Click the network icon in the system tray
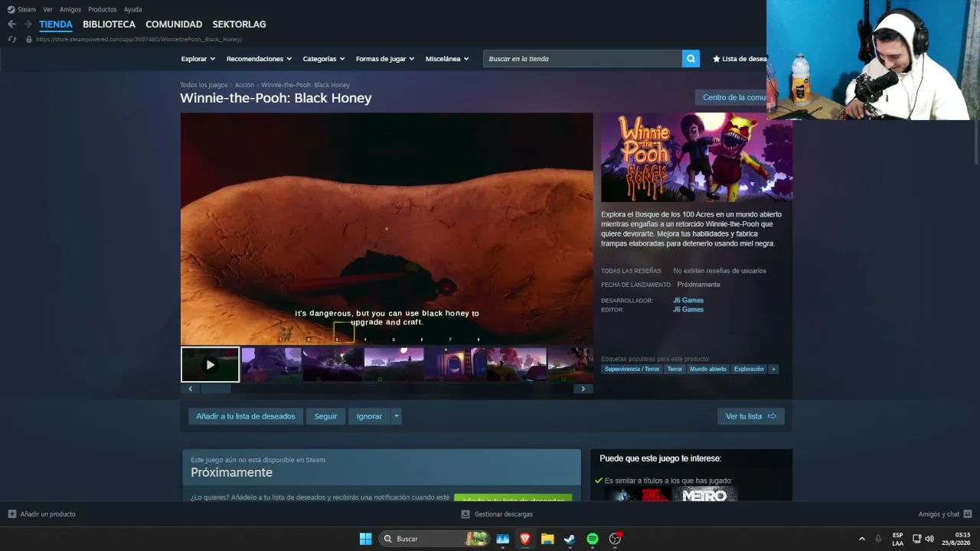Viewport: 980px width, 551px height. coord(916,539)
